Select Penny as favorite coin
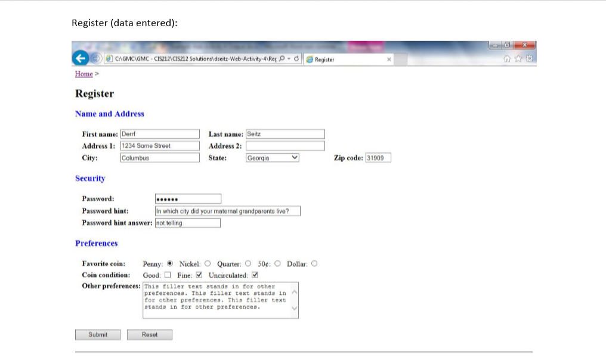This screenshot has height=364, width=606. point(170,264)
